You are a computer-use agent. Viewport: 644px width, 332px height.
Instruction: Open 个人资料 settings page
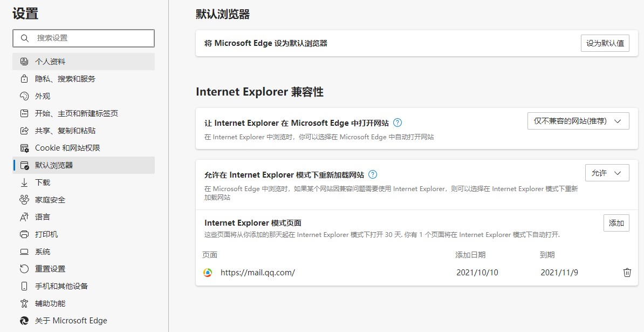point(84,62)
